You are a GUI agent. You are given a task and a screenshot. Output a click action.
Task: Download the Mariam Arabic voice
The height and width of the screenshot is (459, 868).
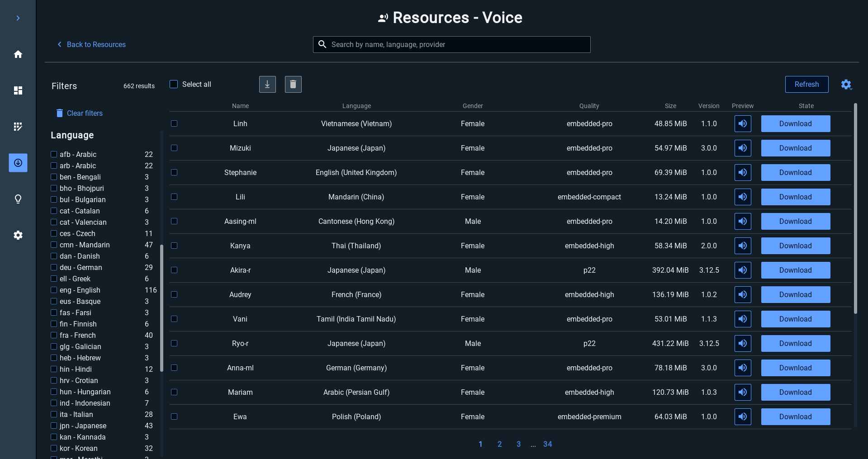coord(796,392)
